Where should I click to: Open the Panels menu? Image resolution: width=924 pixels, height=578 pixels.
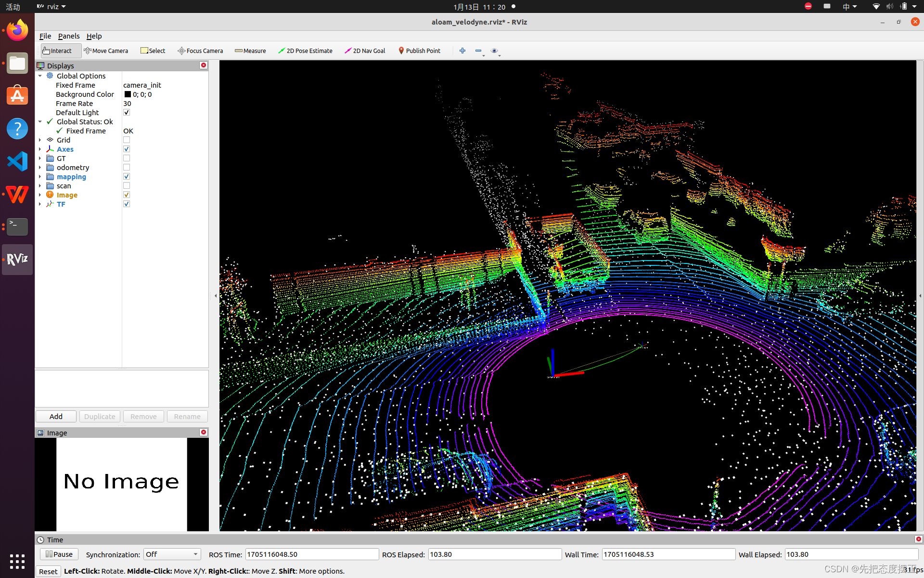click(69, 36)
